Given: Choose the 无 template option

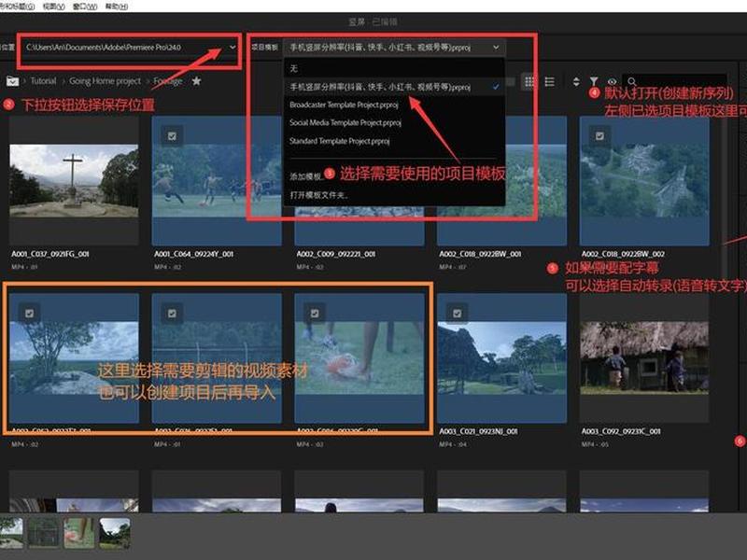Looking at the screenshot, I should click(x=394, y=68).
